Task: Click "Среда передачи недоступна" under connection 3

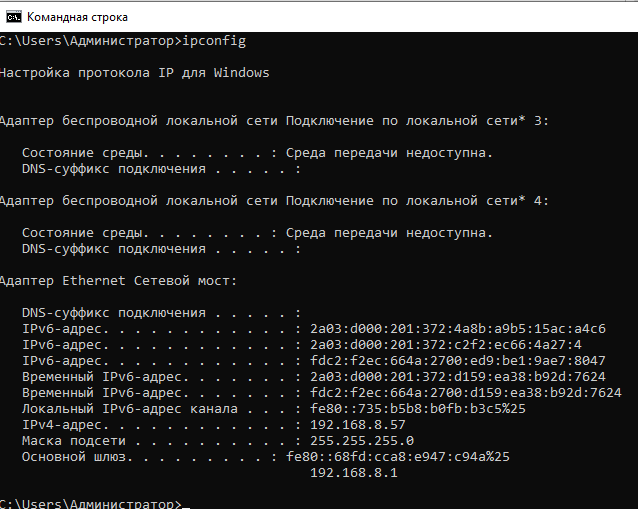Action: pyautogui.click(x=389, y=153)
